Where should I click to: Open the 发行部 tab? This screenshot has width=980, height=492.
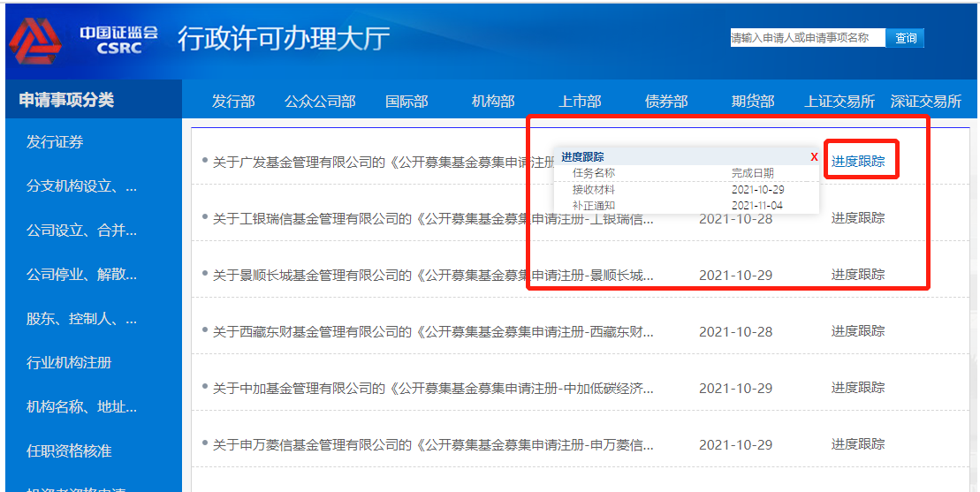click(x=233, y=102)
